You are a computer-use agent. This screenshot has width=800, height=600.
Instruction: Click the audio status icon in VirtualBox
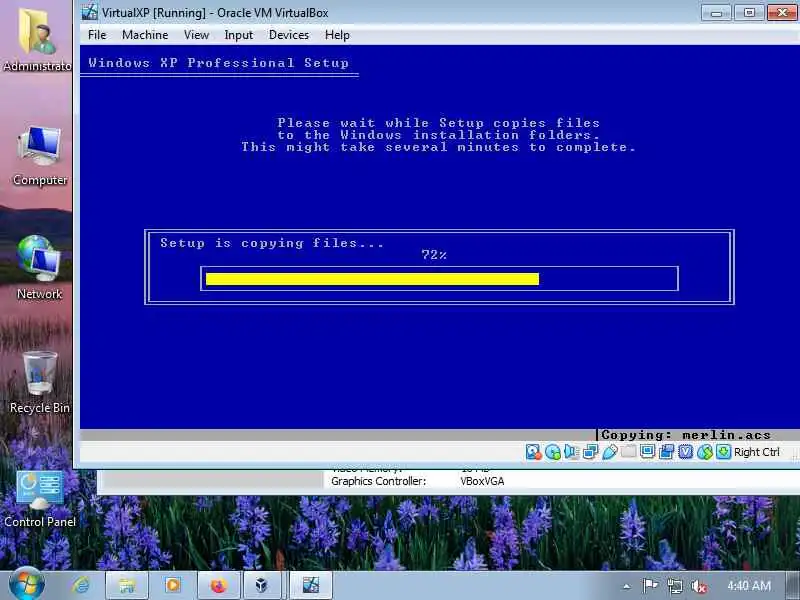point(571,452)
